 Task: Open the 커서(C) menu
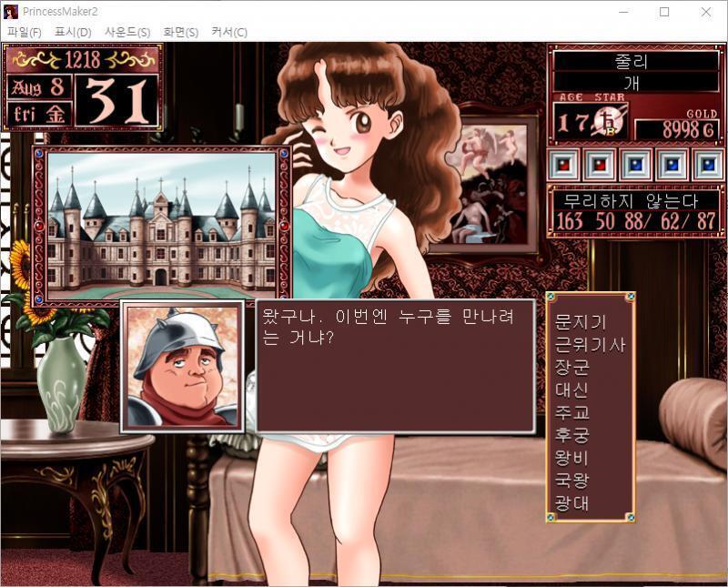point(229,32)
